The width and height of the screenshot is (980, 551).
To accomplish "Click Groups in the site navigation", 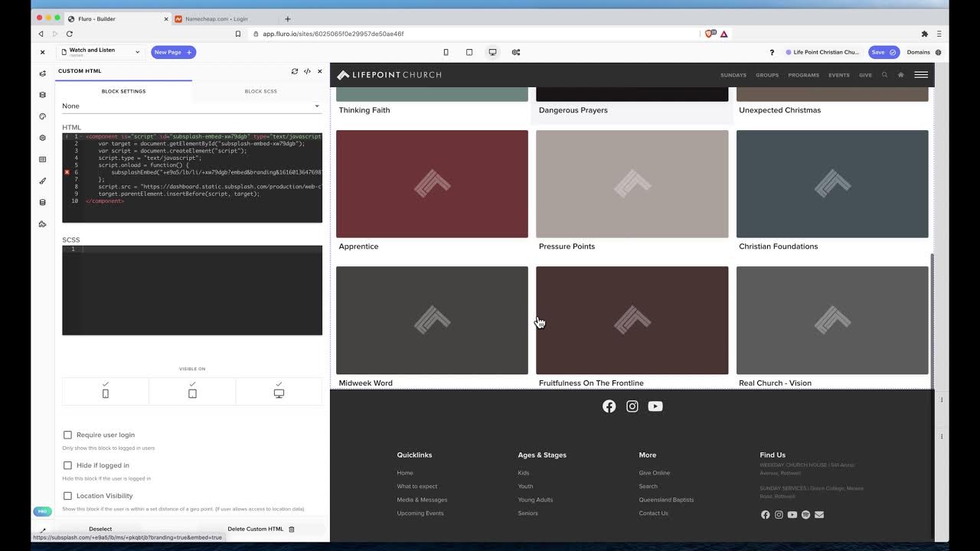I will [767, 75].
